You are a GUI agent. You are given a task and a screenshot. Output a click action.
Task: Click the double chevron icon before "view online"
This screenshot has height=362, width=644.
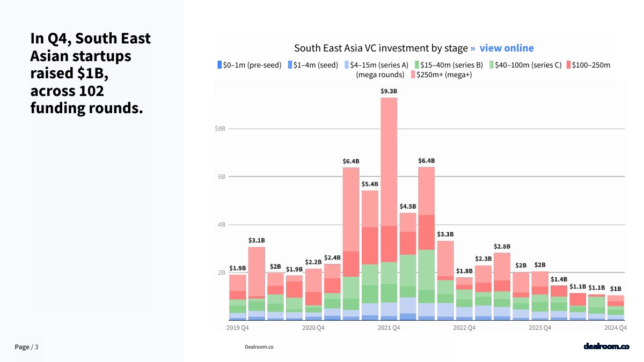tap(473, 48)
